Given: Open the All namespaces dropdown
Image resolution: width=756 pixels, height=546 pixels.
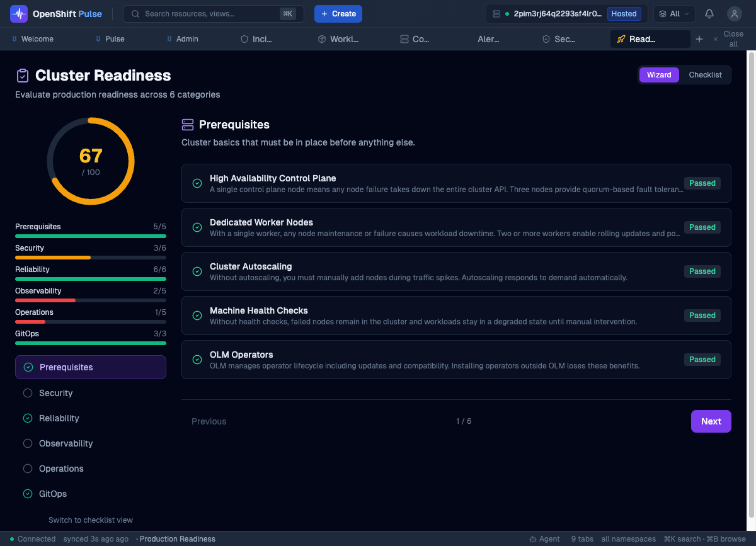Looking at the screenshot, I should (673, 14).
